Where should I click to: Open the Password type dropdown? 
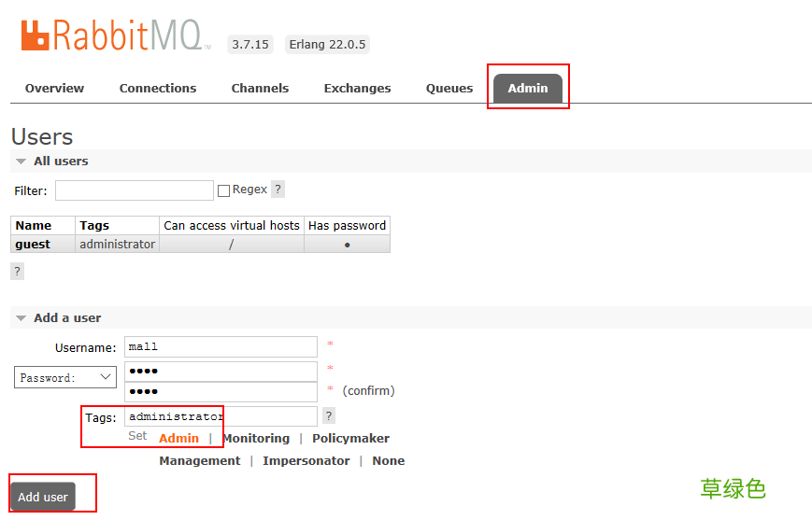pos(65,378)
